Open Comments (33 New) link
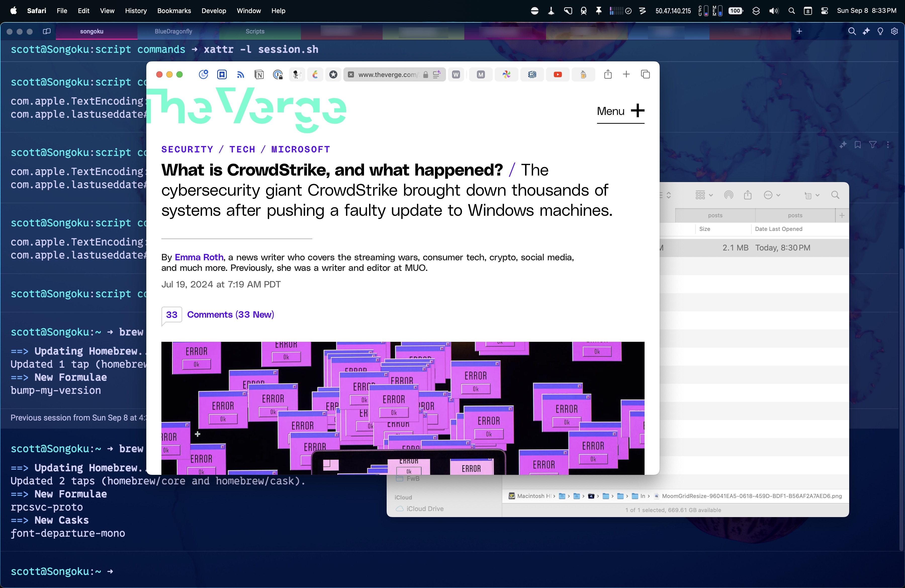The height and width of the screenshot is (588, 905). tap(231, 315)
